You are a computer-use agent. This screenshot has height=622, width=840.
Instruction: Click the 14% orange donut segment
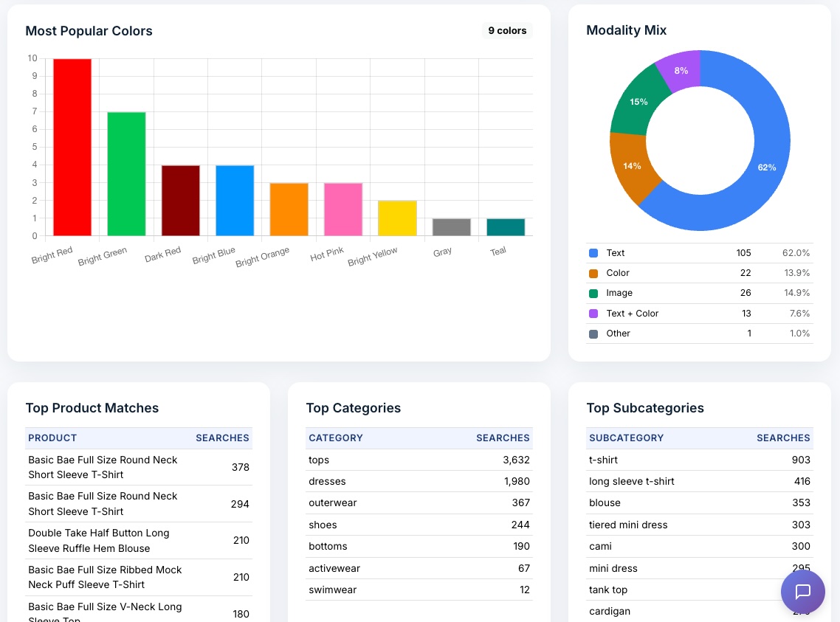(x=632, y=166)
